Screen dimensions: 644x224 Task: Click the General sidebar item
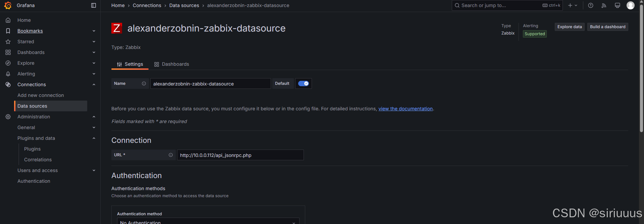(26, 127)
